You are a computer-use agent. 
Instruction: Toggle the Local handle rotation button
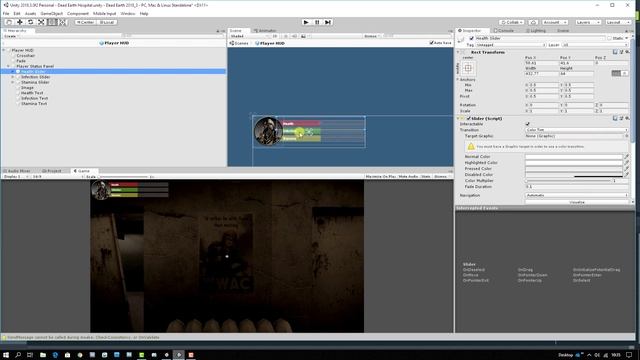pyautogui.click(x=107, y=22)
